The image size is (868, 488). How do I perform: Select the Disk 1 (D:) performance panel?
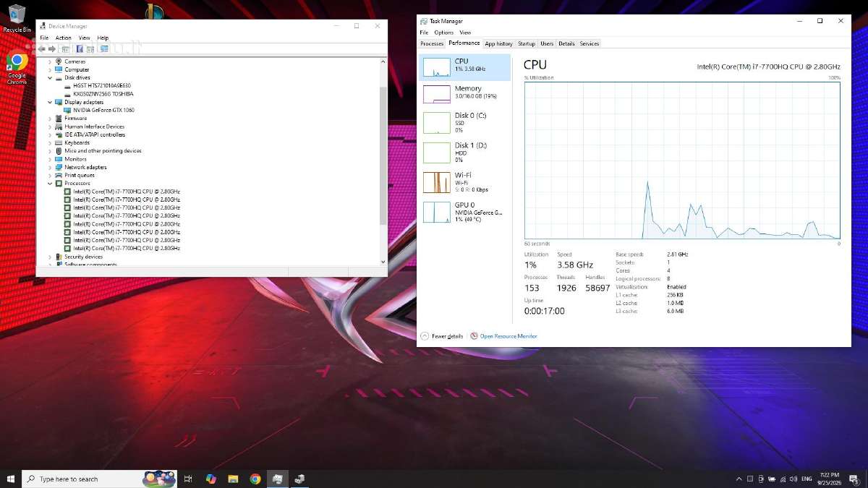pyautogui.click(x=465, y=153)
